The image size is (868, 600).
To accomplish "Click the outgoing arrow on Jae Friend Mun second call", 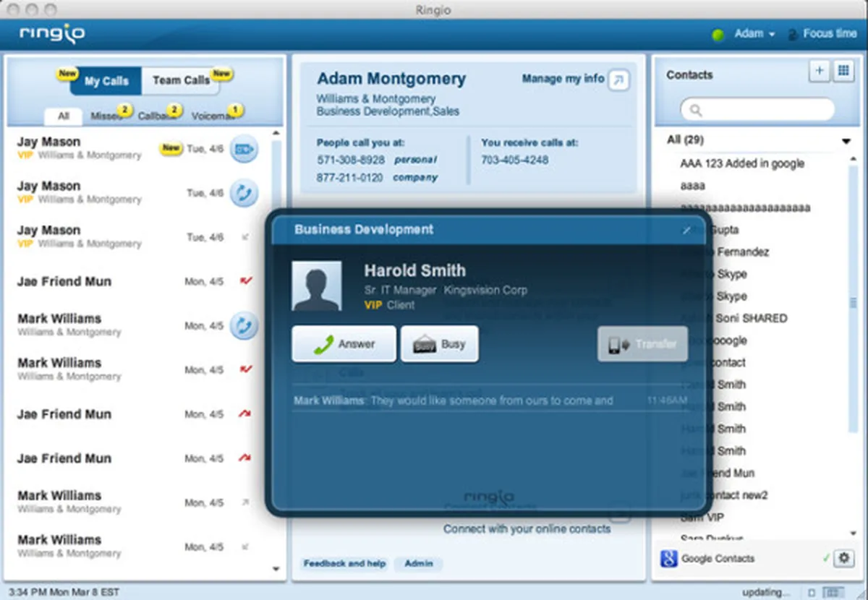I will pos(246,414).
